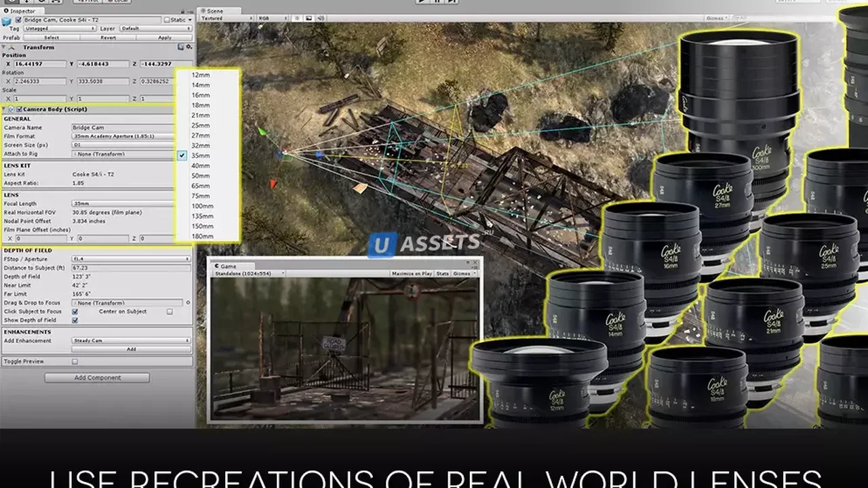Switch to the Inspector tab
Viewport: 868px width, 488px height.
tap(24, 11)
